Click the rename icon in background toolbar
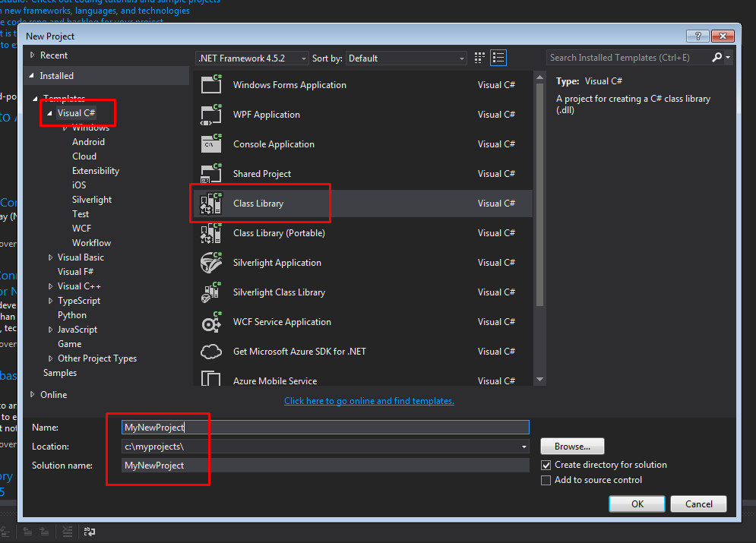 click(90, 532)
